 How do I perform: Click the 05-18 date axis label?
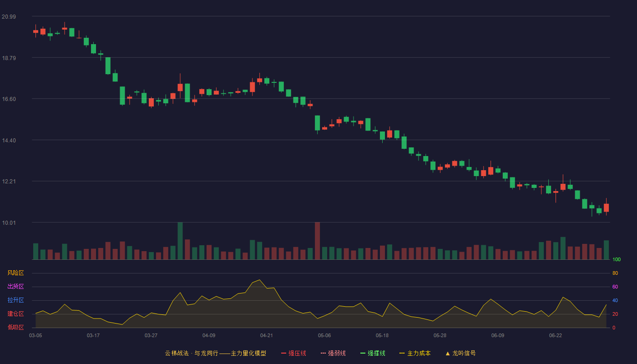pos(382,335)
